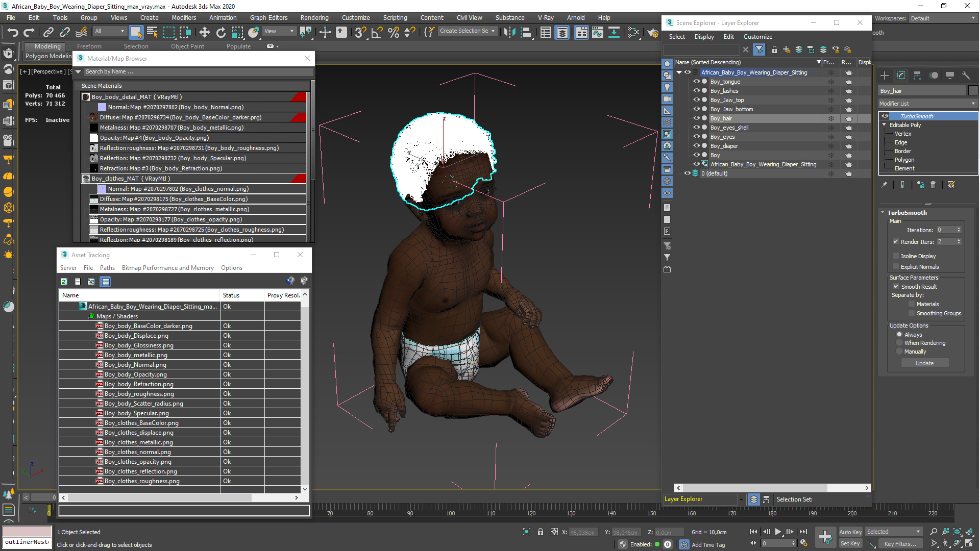Screen dimensions: 980x551
Task: Open the V-Ray menu
Action: tap(546, 17)
